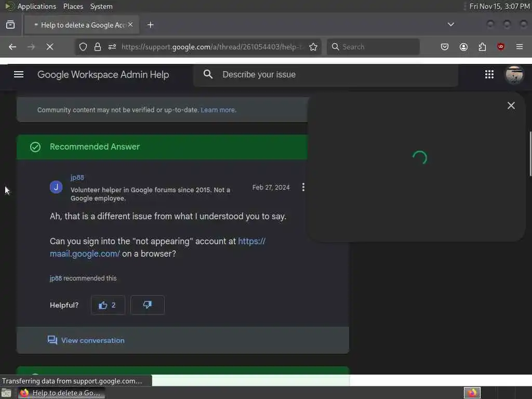Open the jp88 username profile link

pyautogui.click(x=77, y=178)
